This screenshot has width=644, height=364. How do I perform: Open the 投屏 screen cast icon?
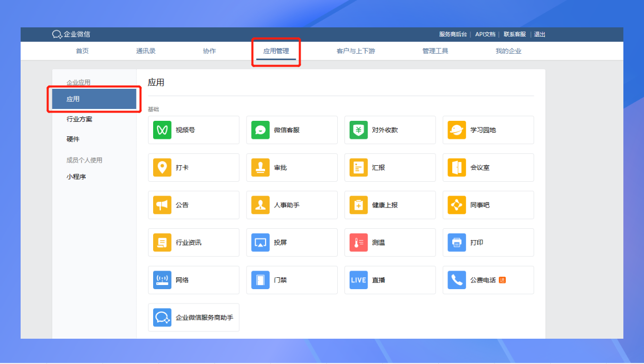[x=260, y=243]
